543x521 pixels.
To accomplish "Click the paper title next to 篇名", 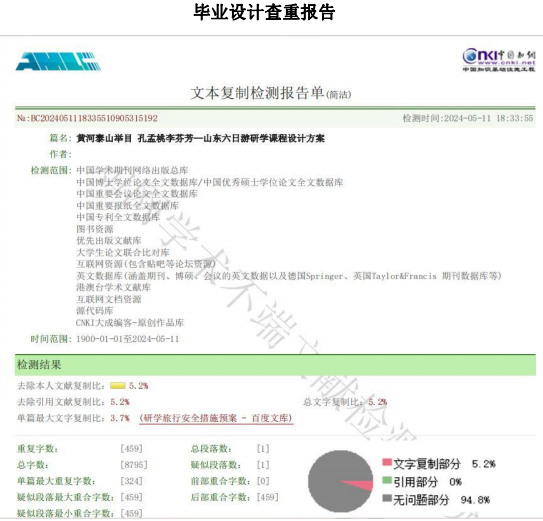I will point(201,139).
